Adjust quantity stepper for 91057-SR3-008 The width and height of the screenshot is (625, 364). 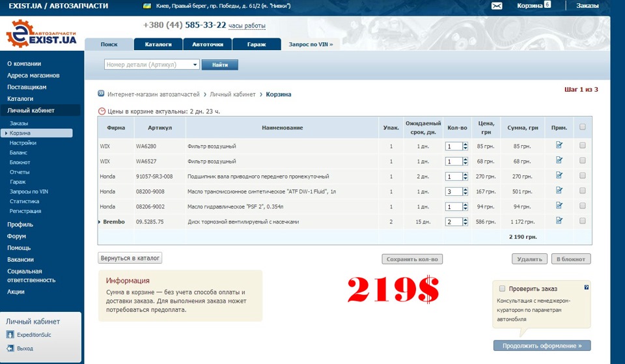(465, 176)
